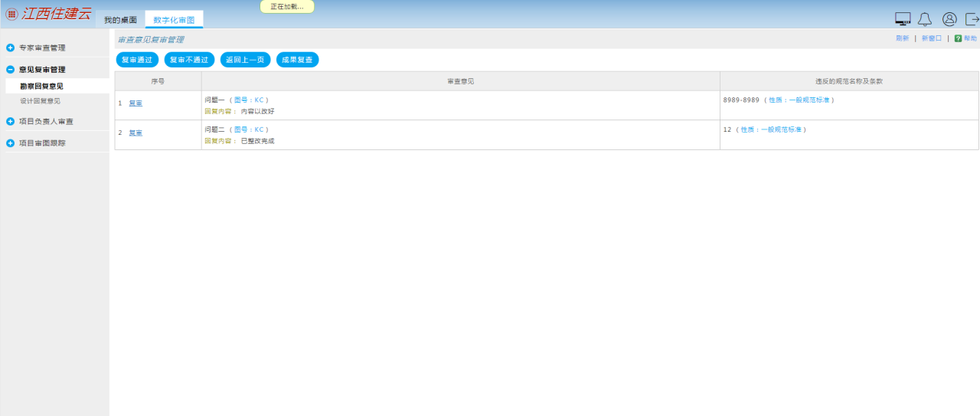Screen dimensions: 980x416
Task: Open notifications bell icon
Action: (925, 19)
